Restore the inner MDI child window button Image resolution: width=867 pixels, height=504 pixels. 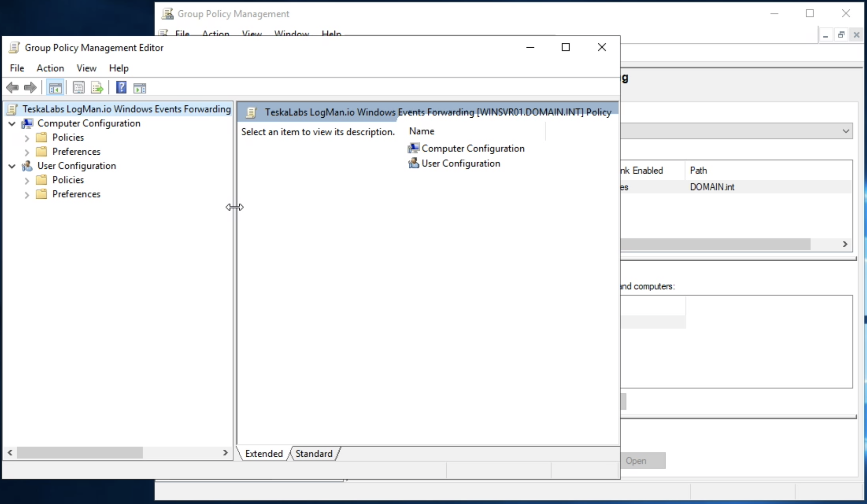point(841,35)
